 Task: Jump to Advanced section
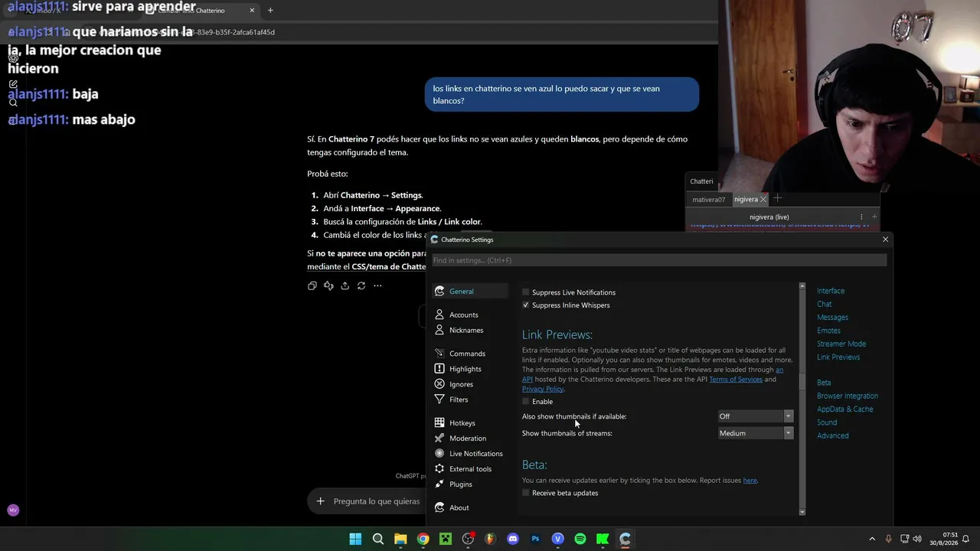point(833,436)
